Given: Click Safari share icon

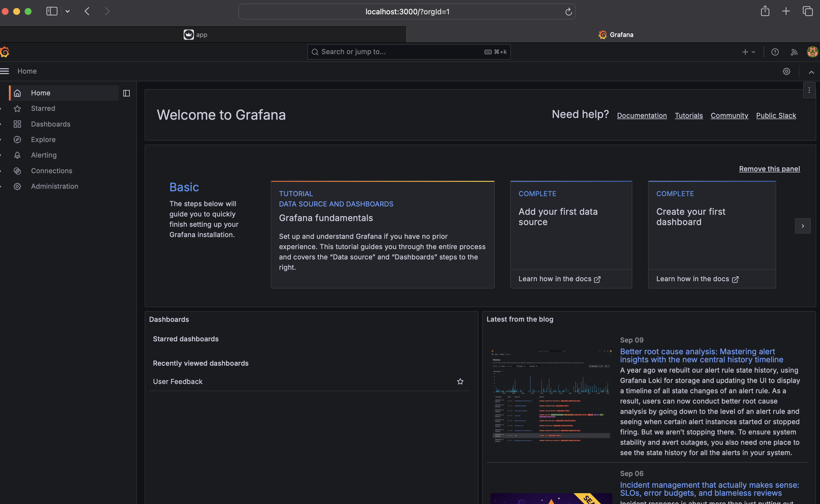Looking at the screenshot, I should click(765, 11).
